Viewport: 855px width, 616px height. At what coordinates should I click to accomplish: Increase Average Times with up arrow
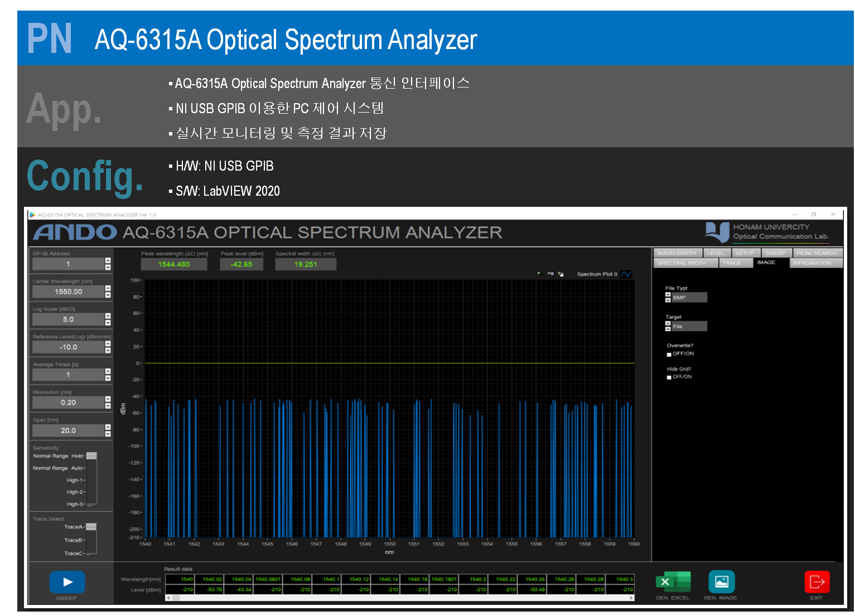tap(108, 371)
